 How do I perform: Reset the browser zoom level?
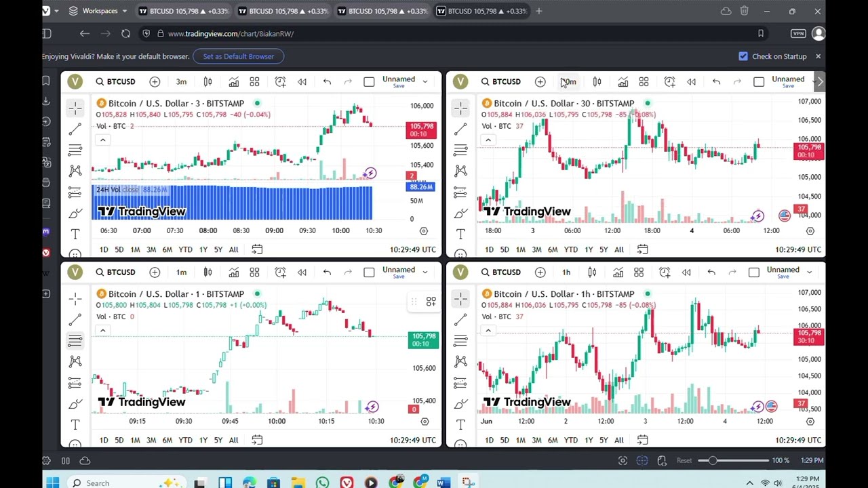pyautogui.click(x=684, y=460)
